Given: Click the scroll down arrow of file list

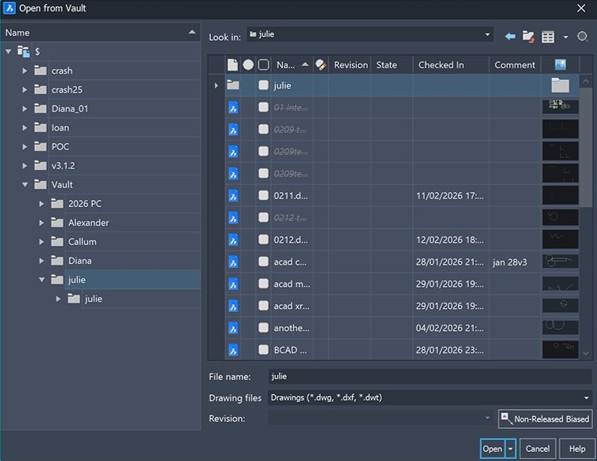Looking at the screenshot, I should point(586,354).
